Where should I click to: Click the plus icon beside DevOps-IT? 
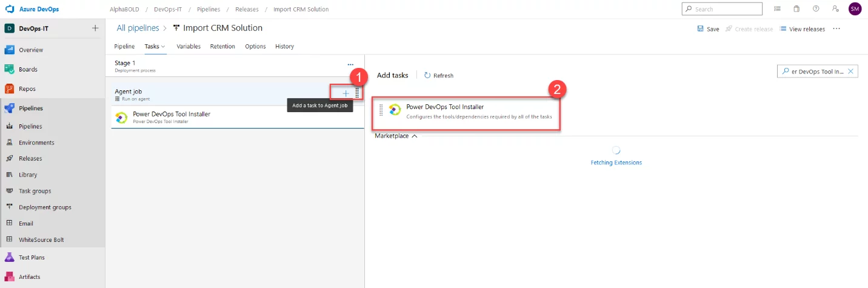pos(95,28)
